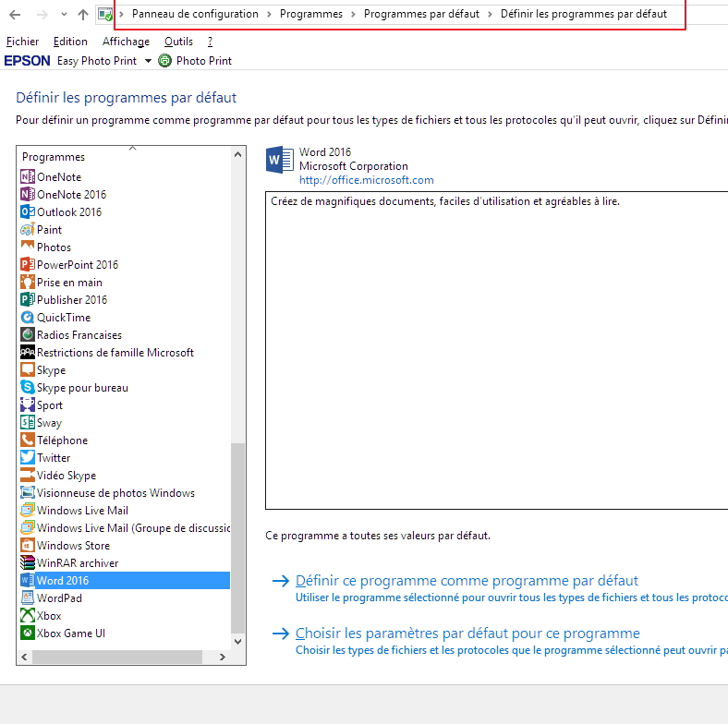Select the EPSON Easy Photo Print label
The image size is (728, 724).
click(97, 61)
